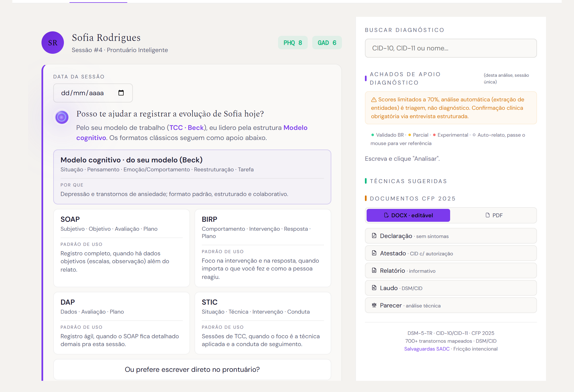Click the PHQ 8 score badge

pos(293,43)
